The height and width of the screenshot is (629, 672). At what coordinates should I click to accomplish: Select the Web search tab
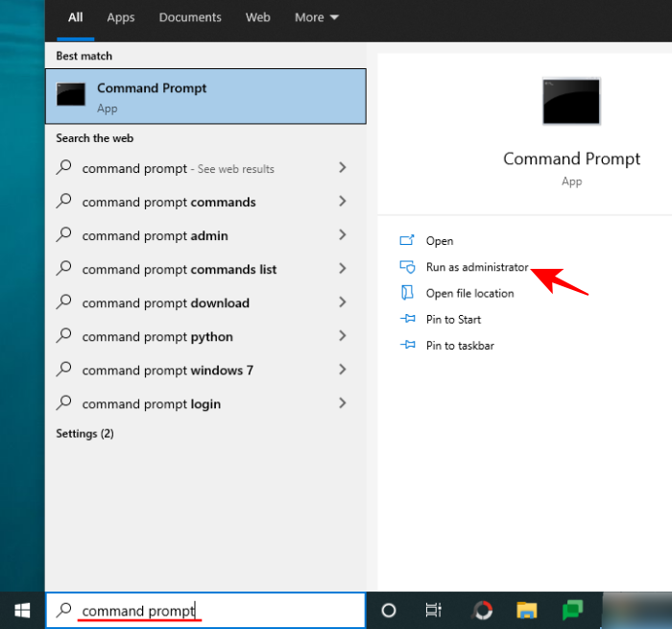coord(258,17)
